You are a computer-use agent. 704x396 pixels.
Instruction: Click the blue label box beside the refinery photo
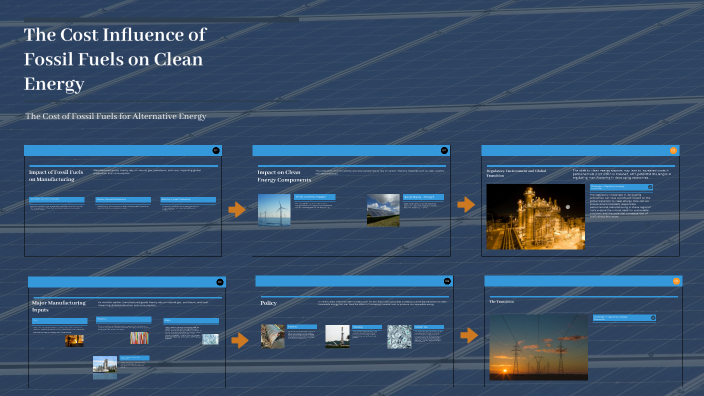621,187
